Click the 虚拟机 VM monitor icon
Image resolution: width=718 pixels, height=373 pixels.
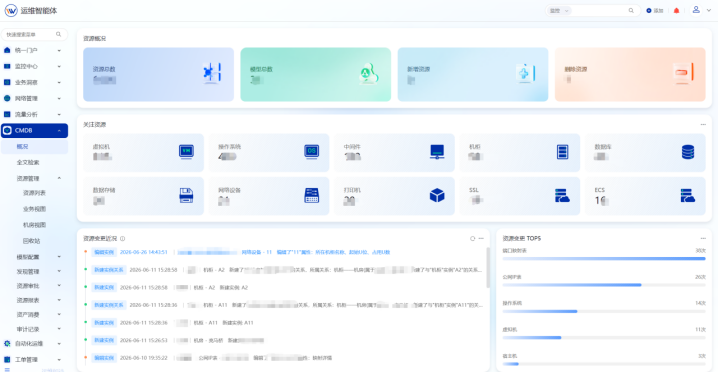pyautogui.click(x=186, y=151)
